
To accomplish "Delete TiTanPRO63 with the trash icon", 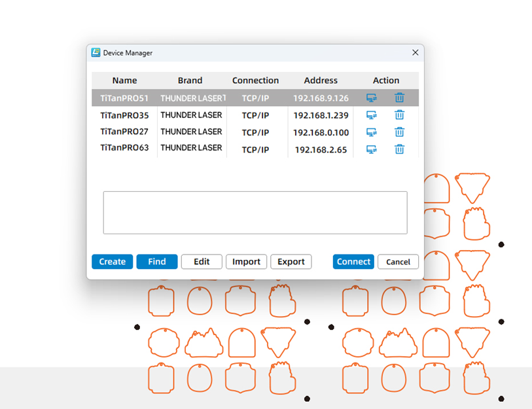I will 399,149.
